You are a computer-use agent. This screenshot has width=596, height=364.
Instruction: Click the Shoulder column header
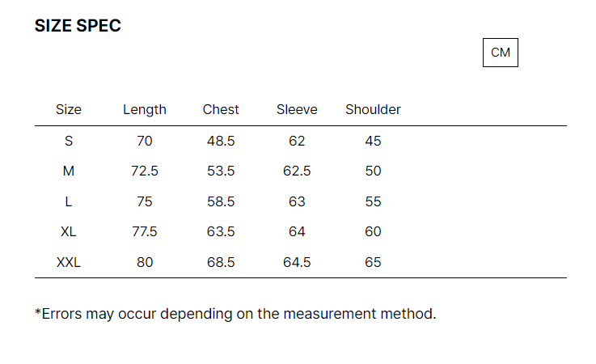coord(373,109)
